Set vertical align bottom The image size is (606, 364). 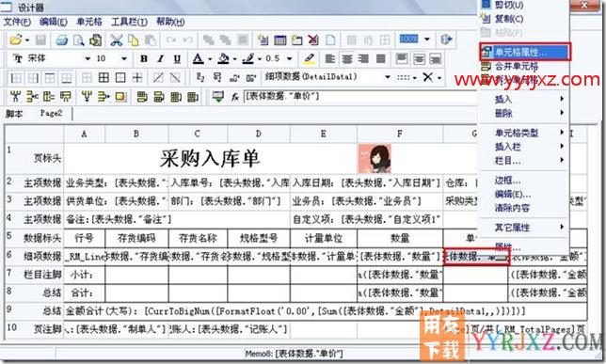(435, 58)
